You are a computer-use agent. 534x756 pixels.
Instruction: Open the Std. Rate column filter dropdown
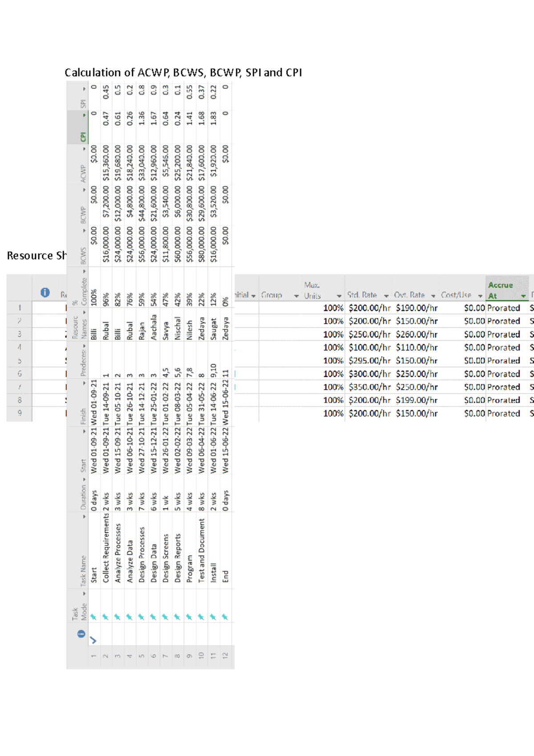pyautogui.click(x=386, y=296)
